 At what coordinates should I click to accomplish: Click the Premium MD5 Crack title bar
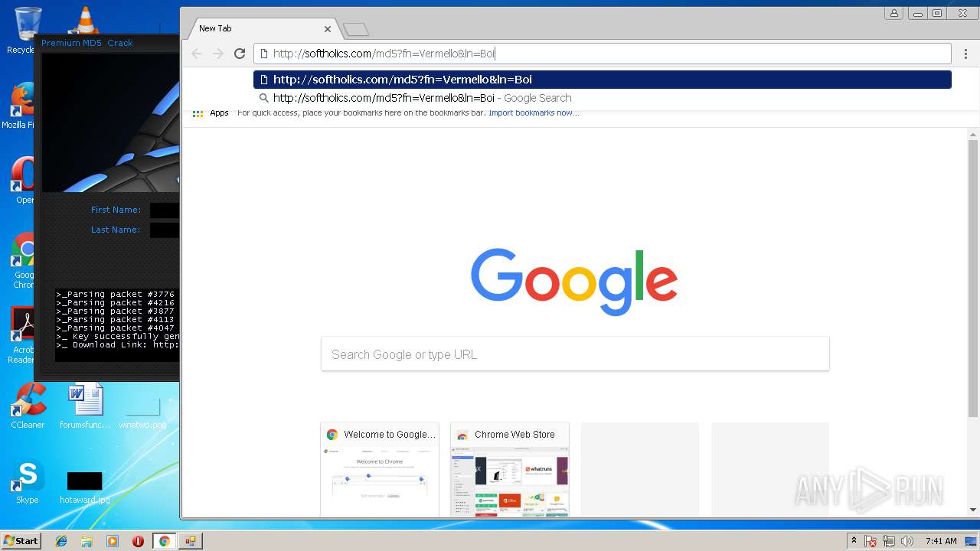click(x=107, y=43)
